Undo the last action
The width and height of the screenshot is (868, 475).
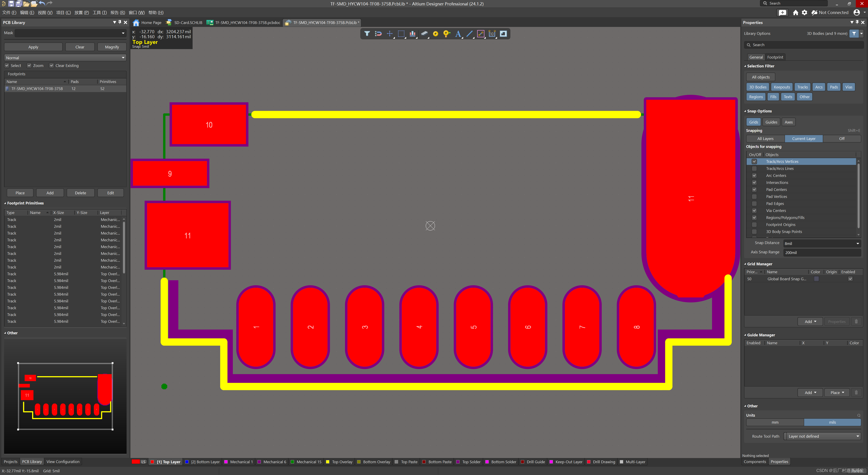pyautogui.click(x=42, y=3)
